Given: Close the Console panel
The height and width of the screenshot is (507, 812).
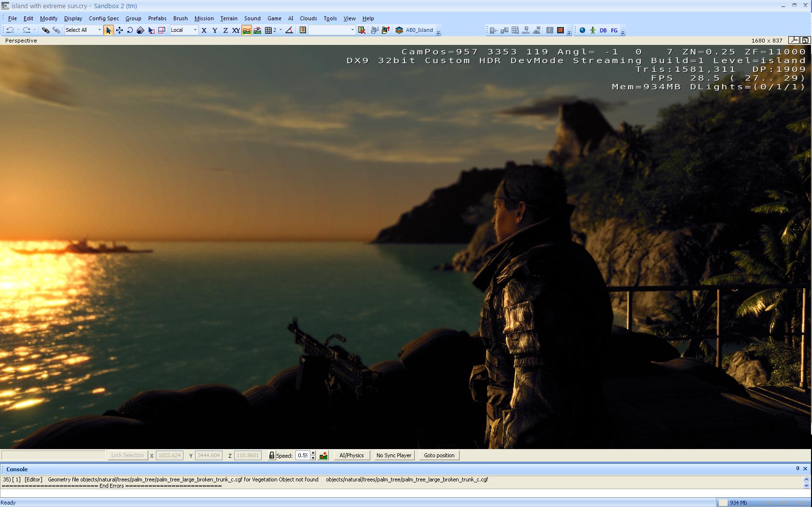Looking at the screenshot, I should coord(805,469).
